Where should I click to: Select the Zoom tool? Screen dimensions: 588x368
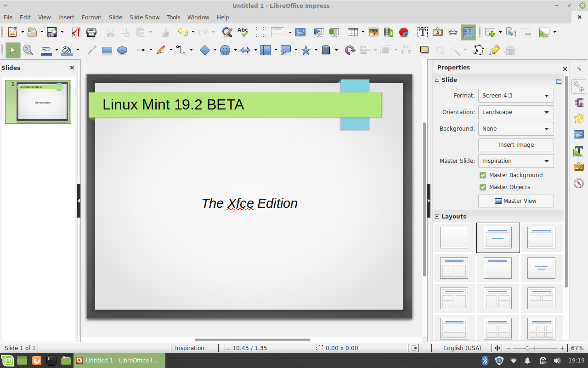coord(28,50)
